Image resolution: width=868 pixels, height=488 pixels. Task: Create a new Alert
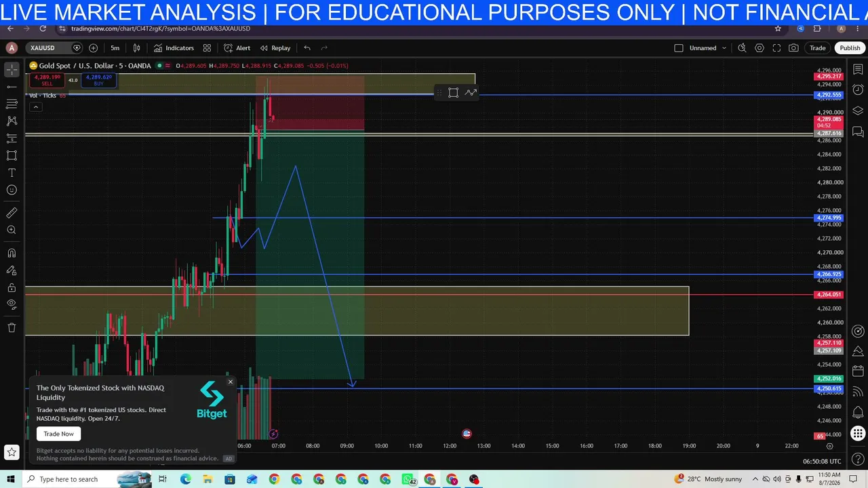point(237,48)
